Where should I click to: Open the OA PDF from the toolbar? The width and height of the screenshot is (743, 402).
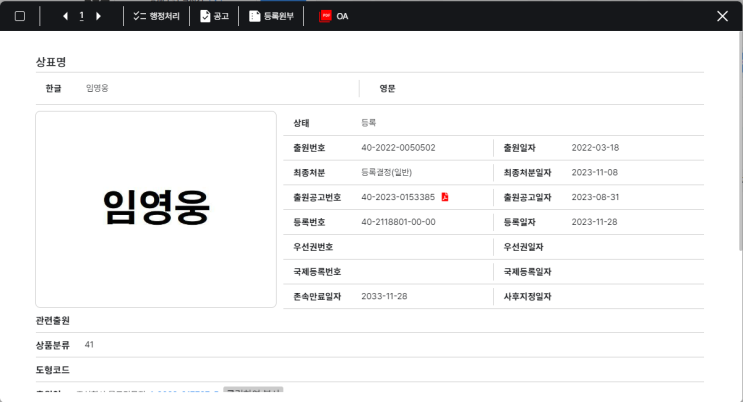[x=334, y=16]
